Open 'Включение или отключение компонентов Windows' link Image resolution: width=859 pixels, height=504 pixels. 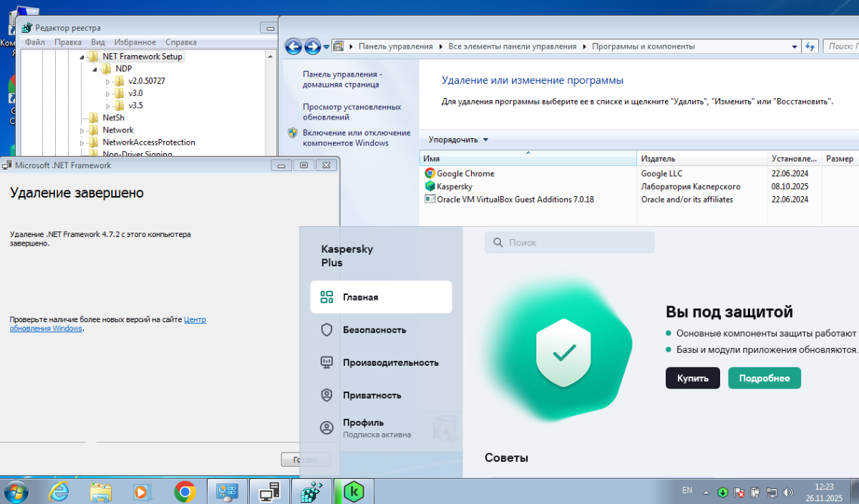point(356,137)
